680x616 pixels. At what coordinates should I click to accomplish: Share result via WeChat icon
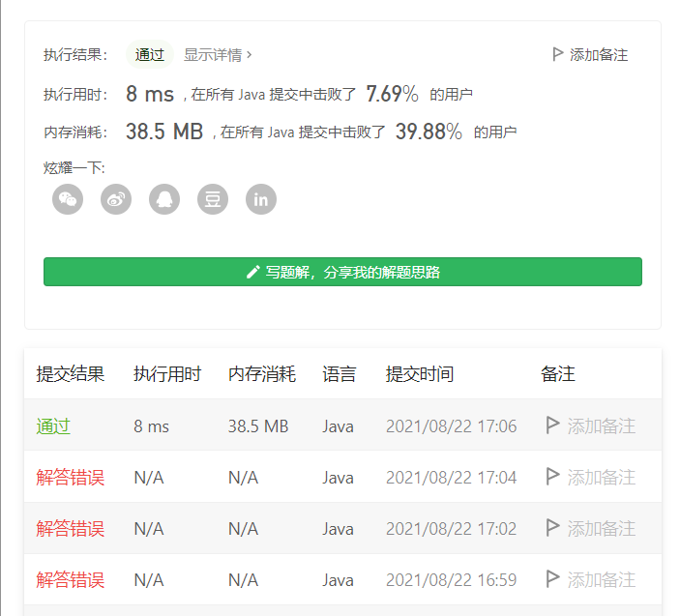click(68, 199)
